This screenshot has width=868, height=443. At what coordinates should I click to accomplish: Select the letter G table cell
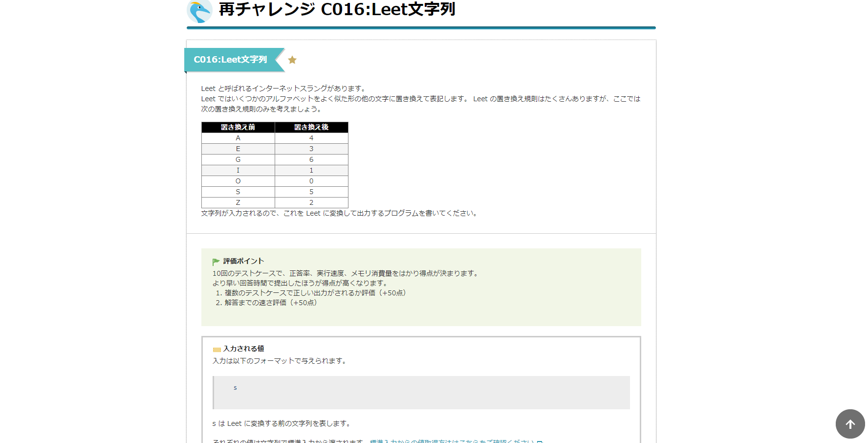click(x=238, y=159)
